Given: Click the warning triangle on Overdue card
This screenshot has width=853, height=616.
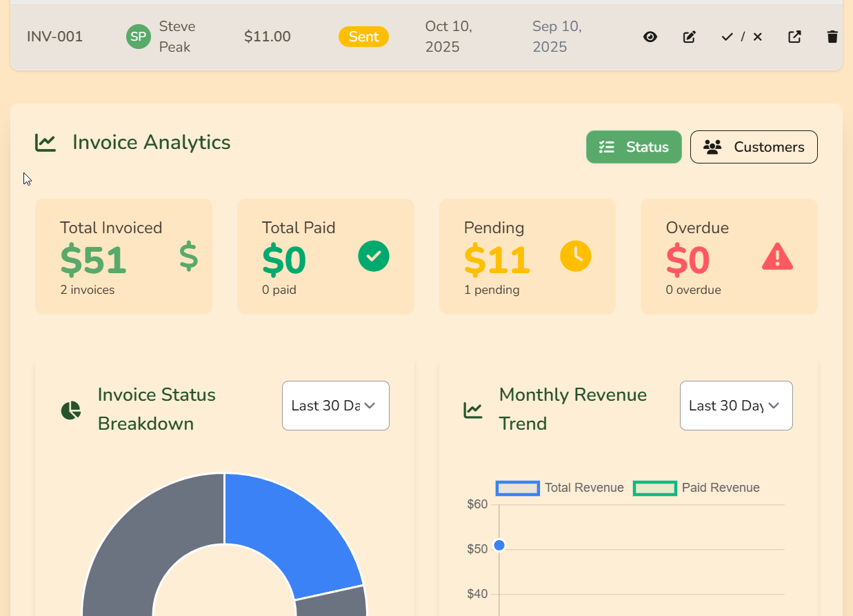Looking at the screenshot, I should [777, 256].
